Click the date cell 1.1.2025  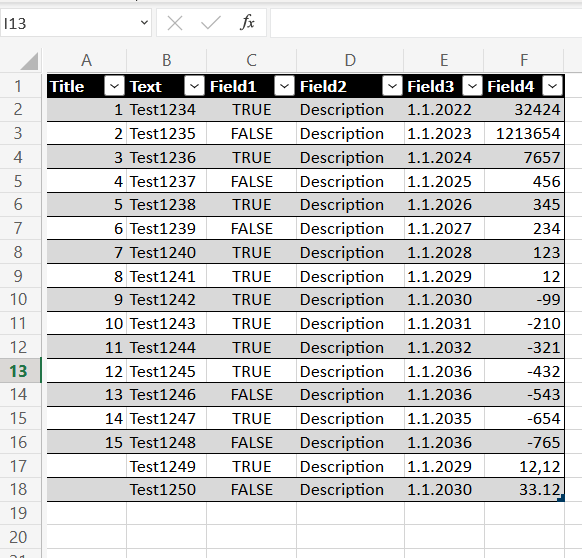pos(444,182)
